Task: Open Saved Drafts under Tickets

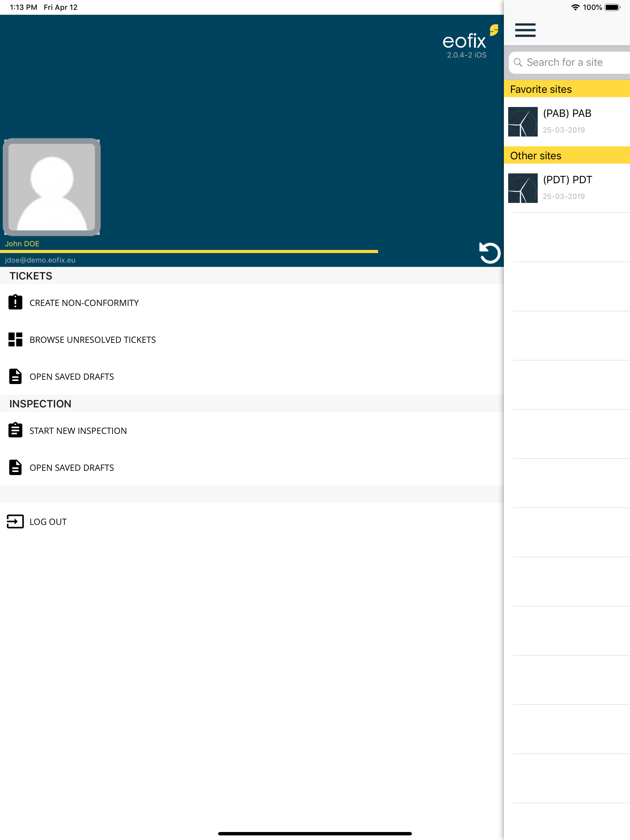Action: (252, 376)
